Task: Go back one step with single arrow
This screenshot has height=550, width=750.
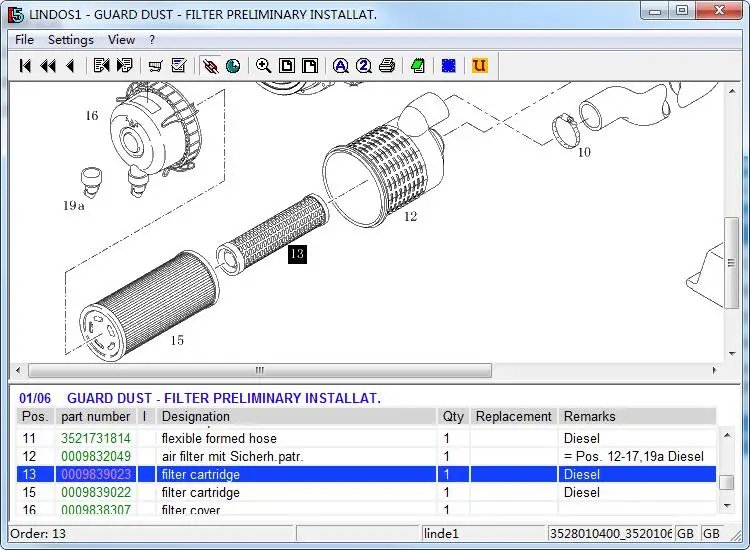Action: (x=71, y=66)
